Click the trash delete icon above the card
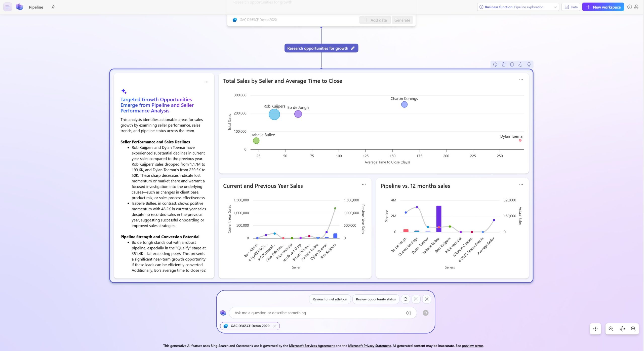This screenshot has width=644, height=351. pos(503,65)
